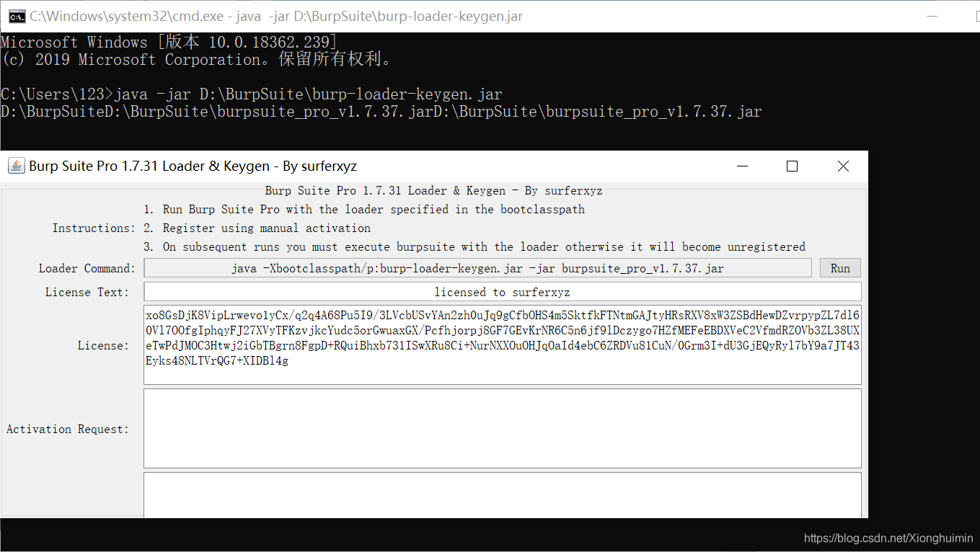Click the cmd.exe window title text
This screenshot has height=552, width=980.
(x=276, y=17)
